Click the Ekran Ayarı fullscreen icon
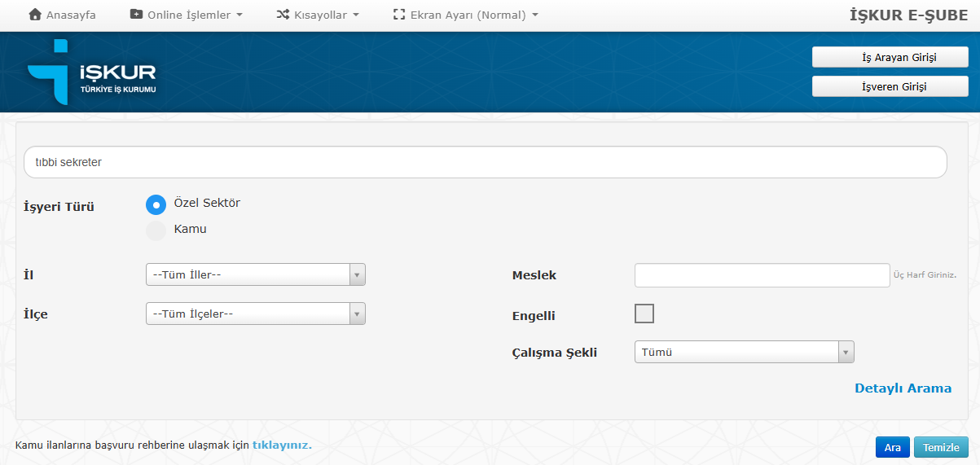This screenshot has width=980, height=465. point(399,15)
